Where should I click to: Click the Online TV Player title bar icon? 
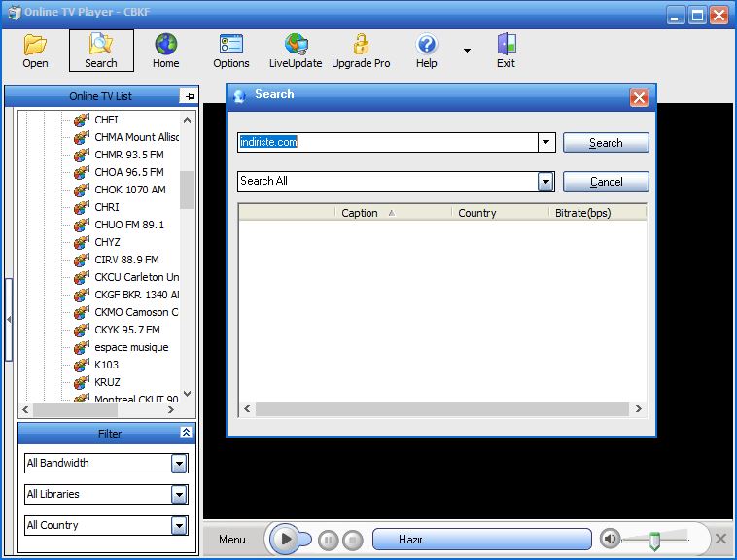coord(15,13)
